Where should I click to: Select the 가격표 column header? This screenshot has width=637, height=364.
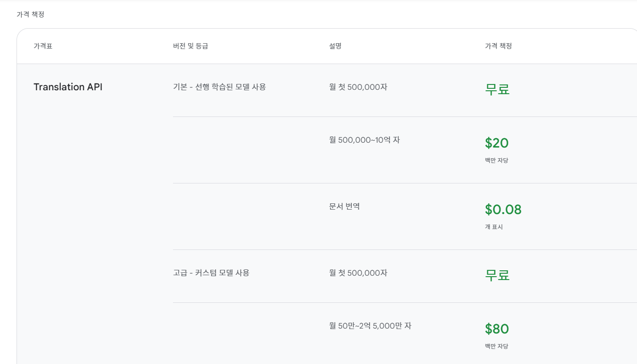(x=43, y=46)
